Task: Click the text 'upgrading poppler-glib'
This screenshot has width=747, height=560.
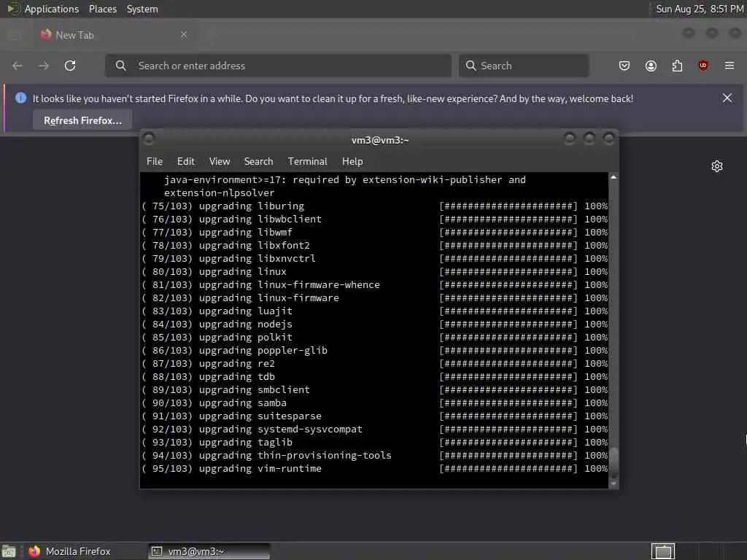Action: (x=263, y=351)
